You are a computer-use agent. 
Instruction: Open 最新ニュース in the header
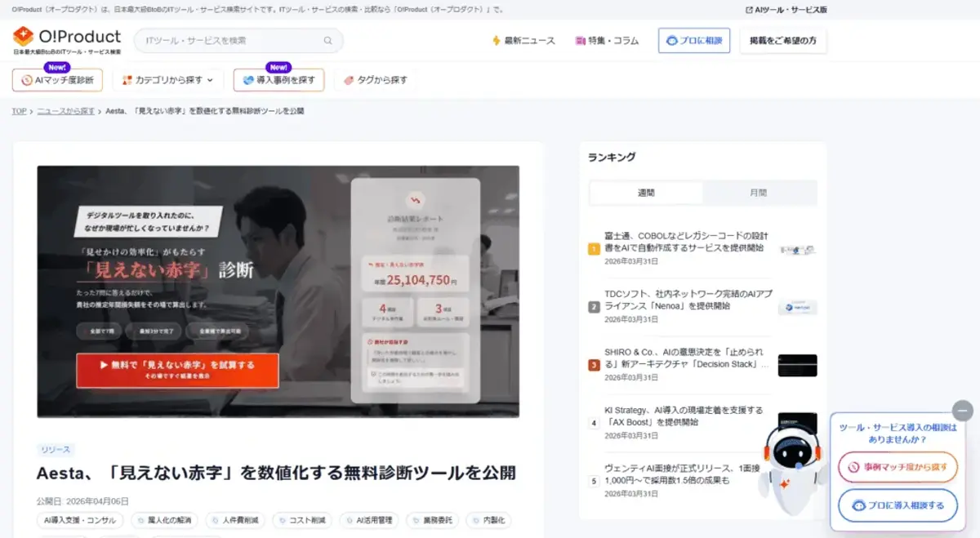[x=523, y=41]
